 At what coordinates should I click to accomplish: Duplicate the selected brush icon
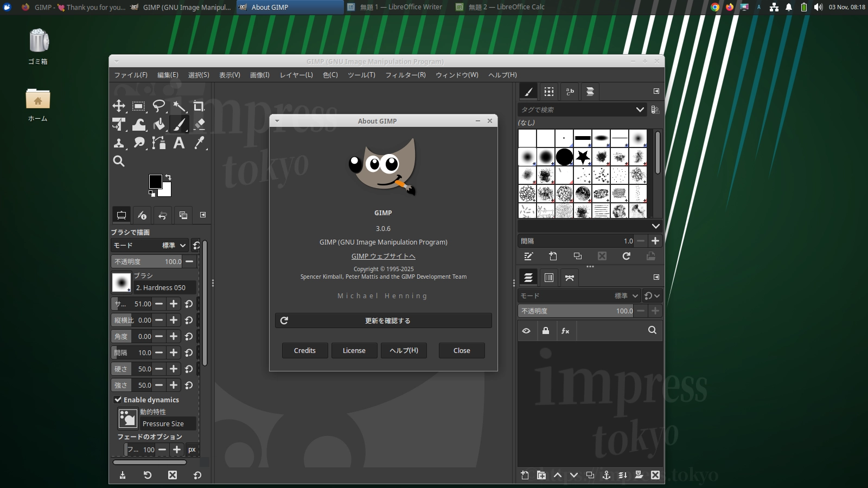pos(578,256)
